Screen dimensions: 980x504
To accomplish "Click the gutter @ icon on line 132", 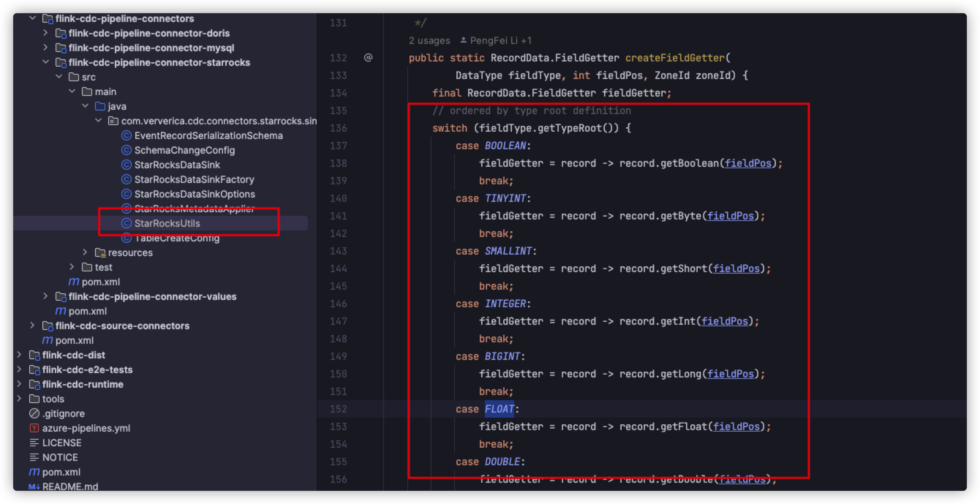I will click(x=368, y=57).
